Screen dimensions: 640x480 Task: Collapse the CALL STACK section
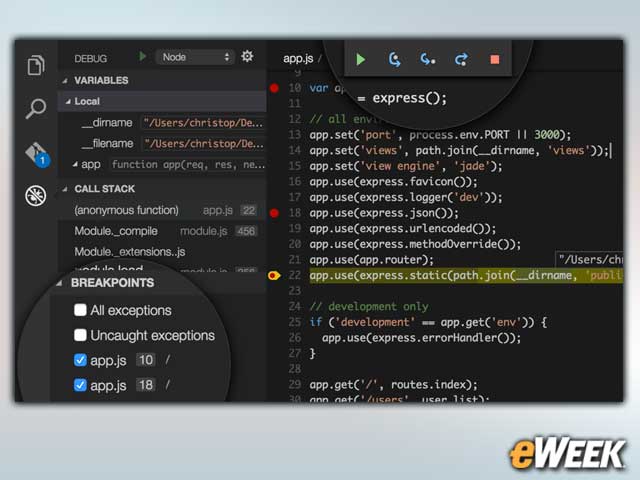(65, 189)
